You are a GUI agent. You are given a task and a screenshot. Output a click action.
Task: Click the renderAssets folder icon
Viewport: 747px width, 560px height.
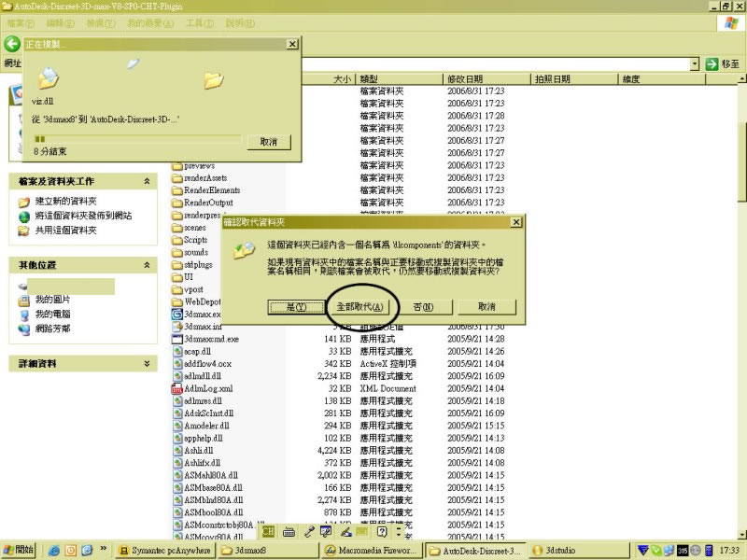coord(177,178)
